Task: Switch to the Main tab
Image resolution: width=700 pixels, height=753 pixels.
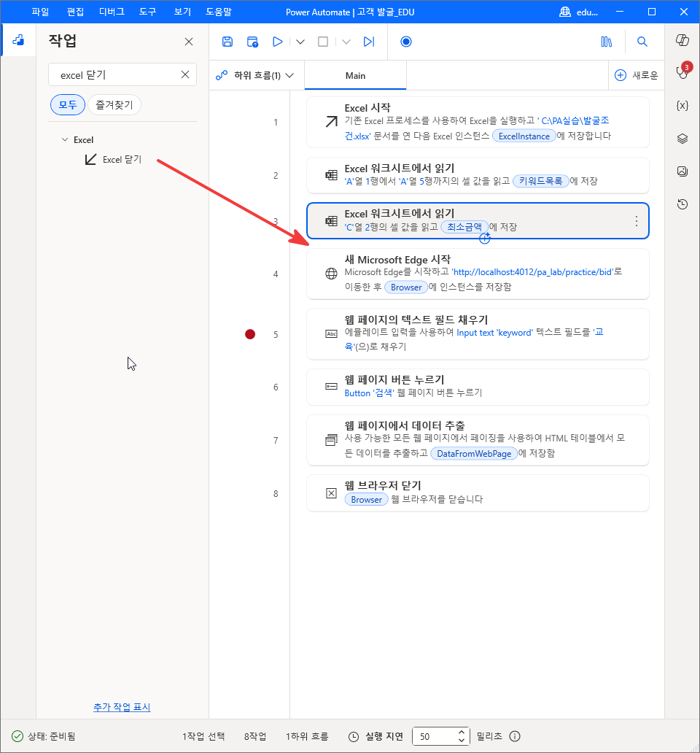Action: tap(356, 75)
